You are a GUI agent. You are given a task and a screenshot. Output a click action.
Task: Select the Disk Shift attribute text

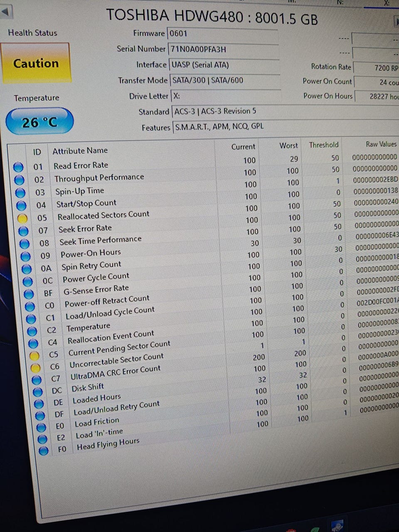point(88,388)
